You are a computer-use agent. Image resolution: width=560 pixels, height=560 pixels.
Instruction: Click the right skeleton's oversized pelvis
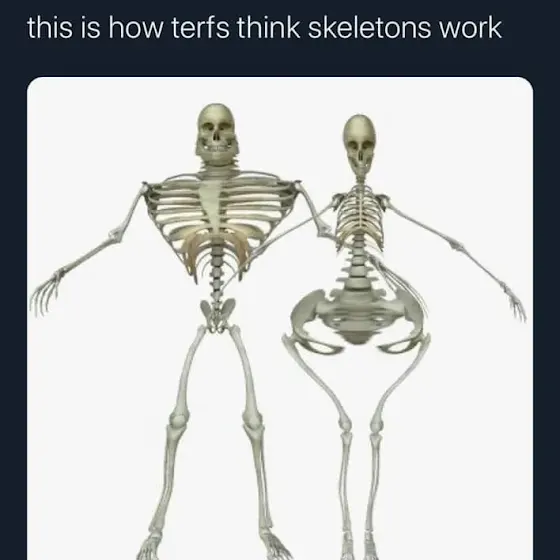(x=358, y=320)
